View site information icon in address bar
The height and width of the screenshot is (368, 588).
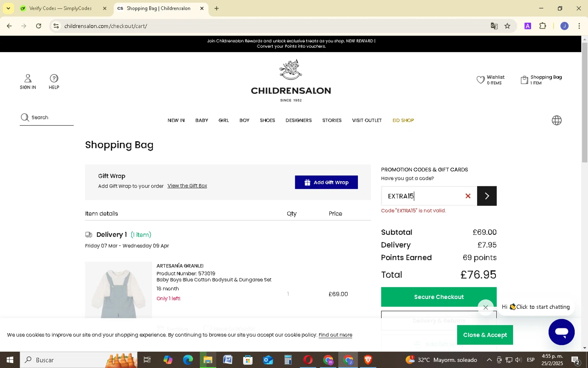tap(56, 26)
